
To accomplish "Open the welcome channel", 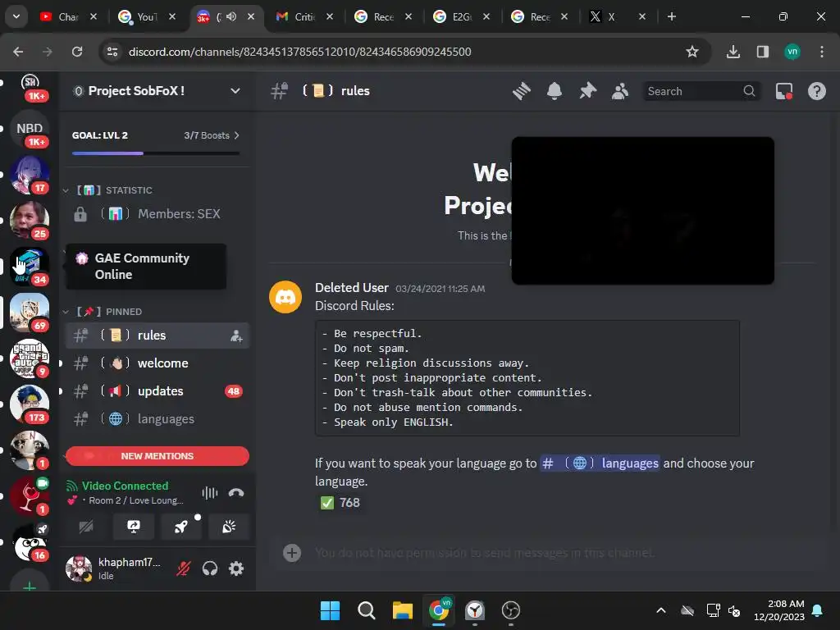I will click(157, 363).
